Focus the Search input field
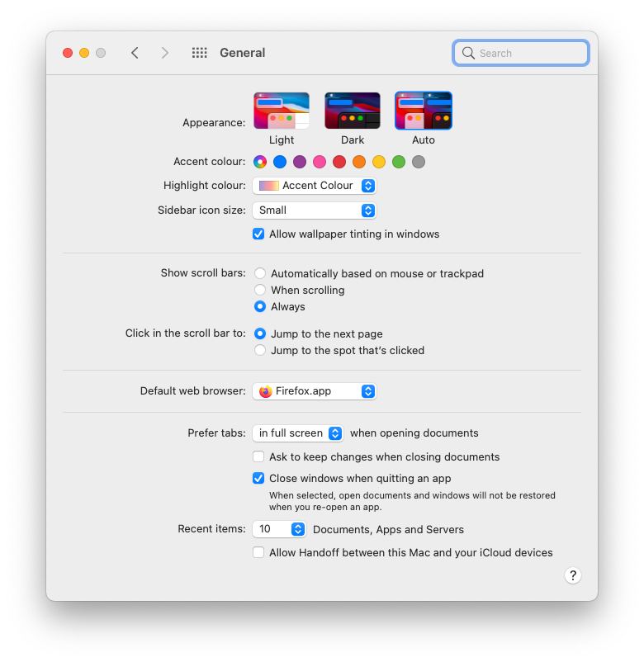Screen dimensions: 644x662 coord(521,53)
